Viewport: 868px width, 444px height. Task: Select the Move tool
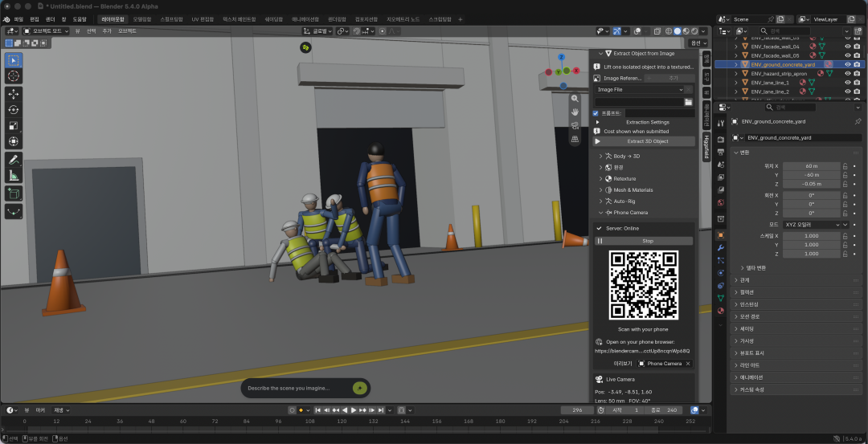14,95
